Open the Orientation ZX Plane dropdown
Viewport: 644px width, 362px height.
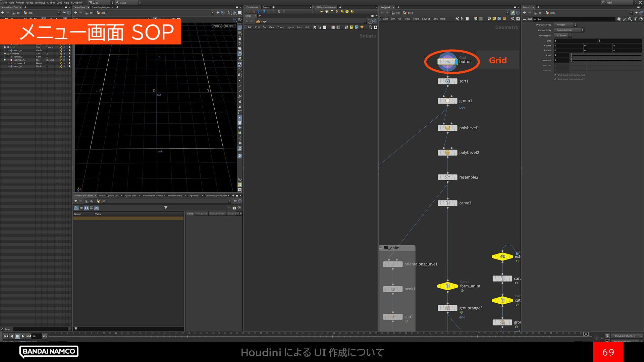pyautogui.click(x=563, y=36)
